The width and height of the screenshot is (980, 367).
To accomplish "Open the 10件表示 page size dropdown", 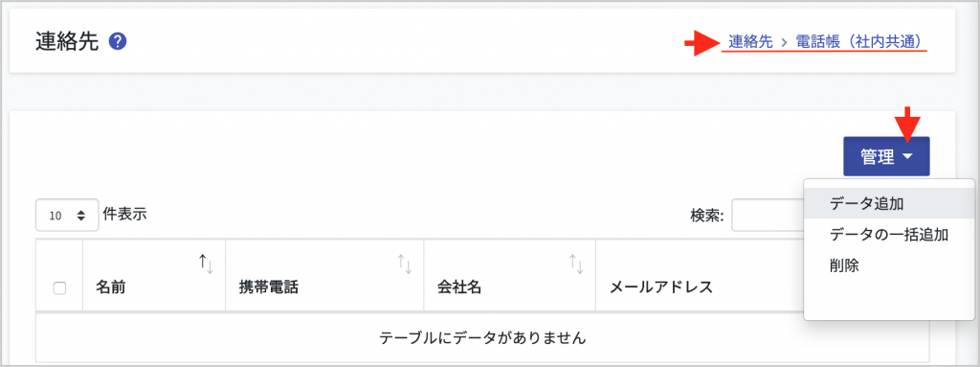I will pyautogui.click(x=67, y=216).
